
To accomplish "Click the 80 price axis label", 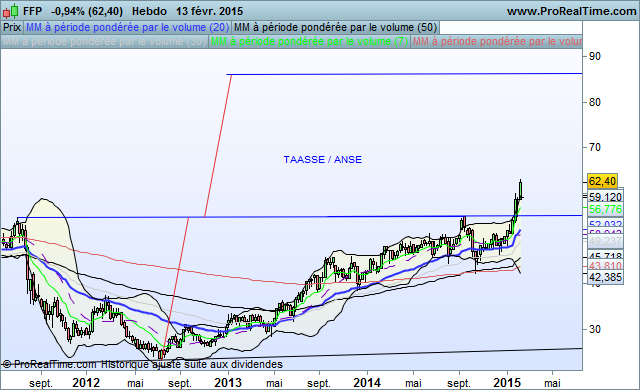I will [x=595, y=102].
